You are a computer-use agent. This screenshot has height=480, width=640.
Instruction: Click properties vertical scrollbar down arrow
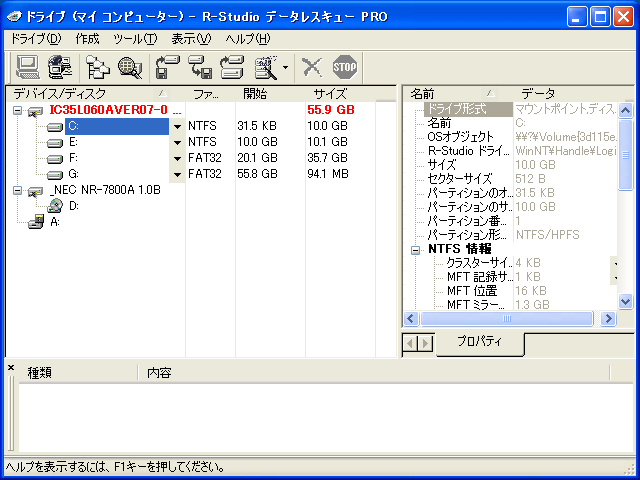[x=625, y=301]
